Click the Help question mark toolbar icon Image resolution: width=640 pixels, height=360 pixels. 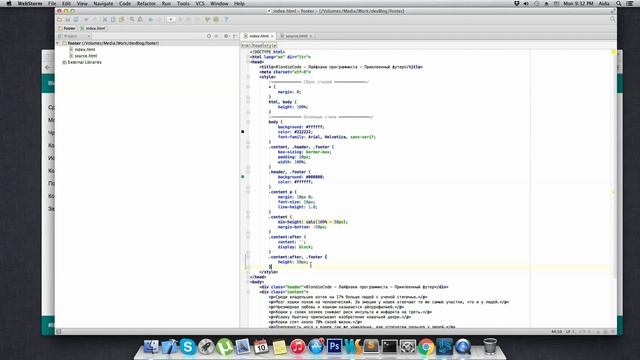pos(226,19)
